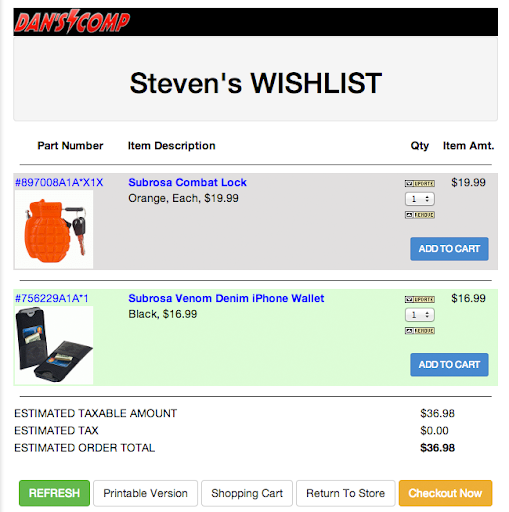
Task: Click the Remove icon for Subrosa Combat Lock
Action: point(420,215)
